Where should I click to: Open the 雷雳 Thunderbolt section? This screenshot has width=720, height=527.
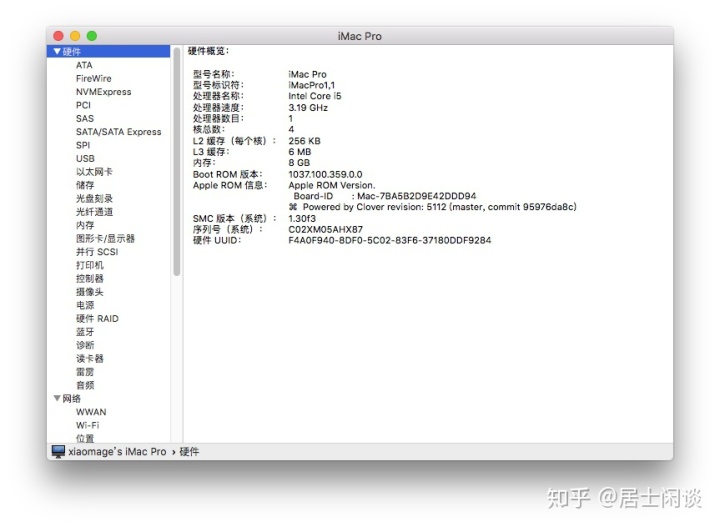85,372
